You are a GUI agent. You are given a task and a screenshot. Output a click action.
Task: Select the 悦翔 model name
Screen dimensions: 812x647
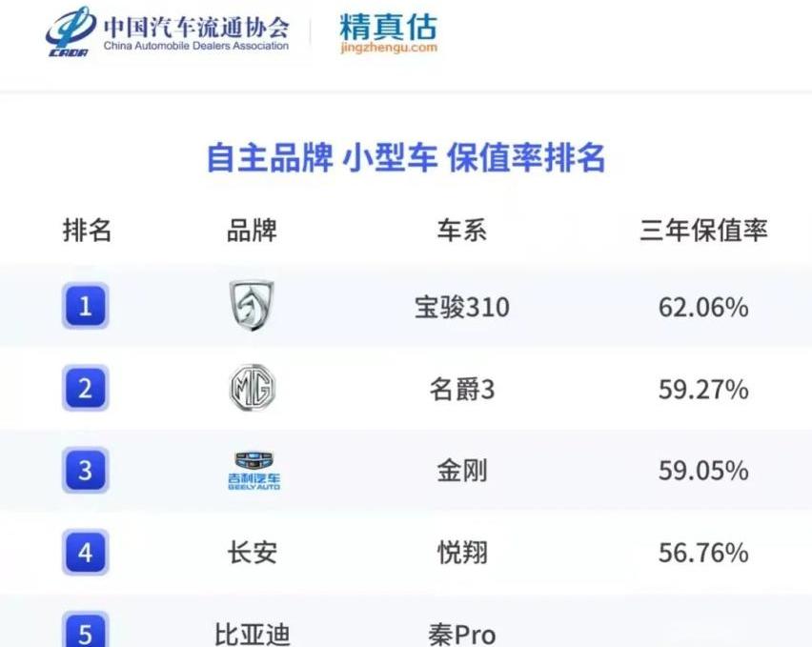tap(462, 553)
